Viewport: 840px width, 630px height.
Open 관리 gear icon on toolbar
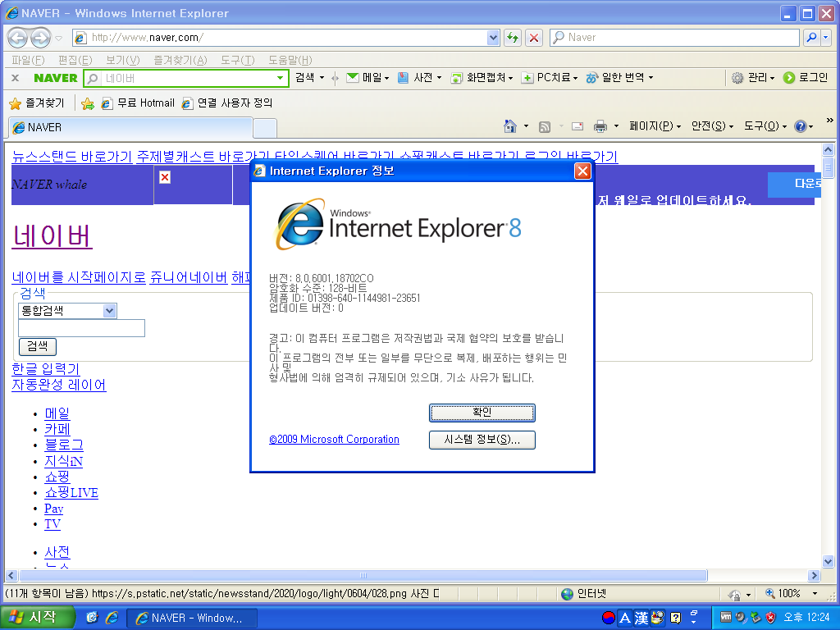(737, 78)
